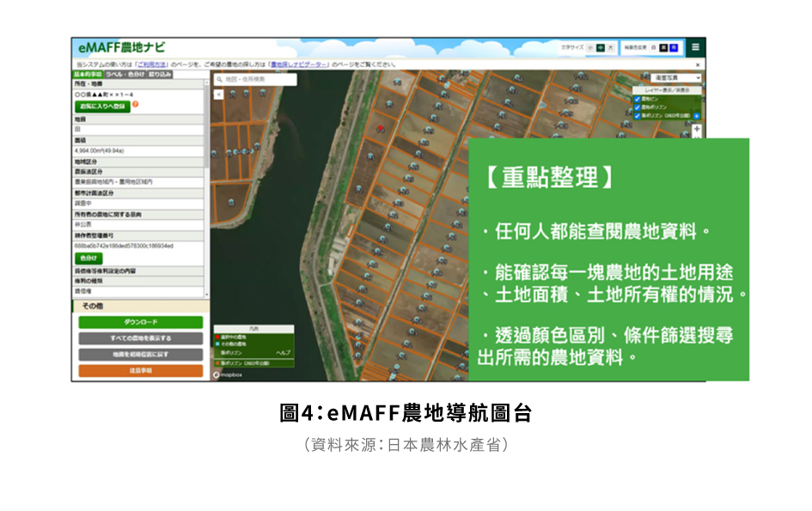812x511 pixels.
Task: Click the orange help icon beside the favorite button
Action: pos(135,105)
